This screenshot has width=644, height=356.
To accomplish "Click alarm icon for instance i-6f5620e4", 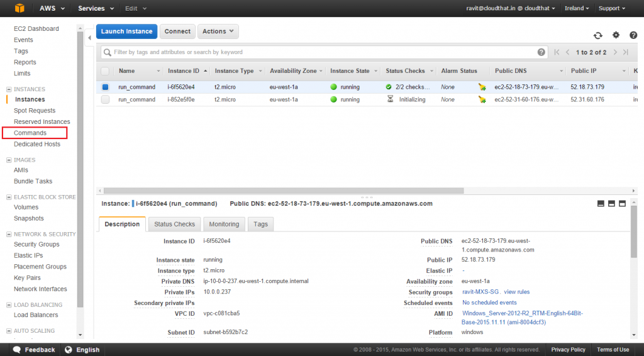I will [x=482, y=87].
